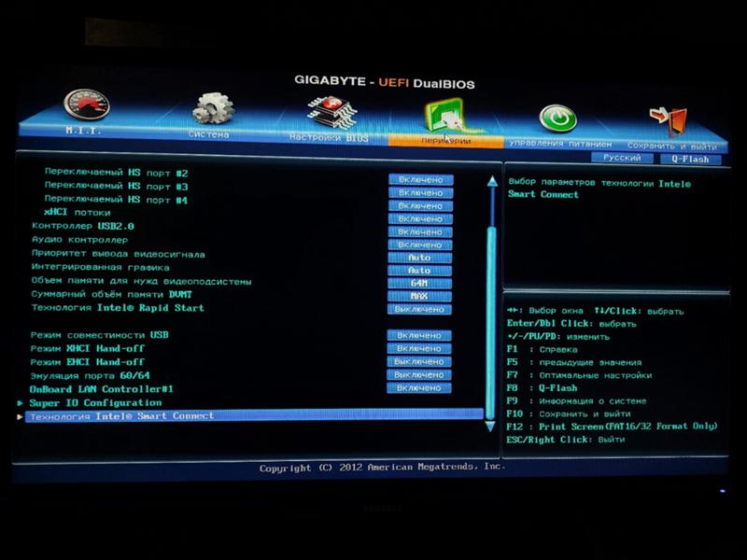The image size is (747, 560).
Task: Toggle the Переключаемый HS порт #3 value
Action: click(x=421, y=193)
